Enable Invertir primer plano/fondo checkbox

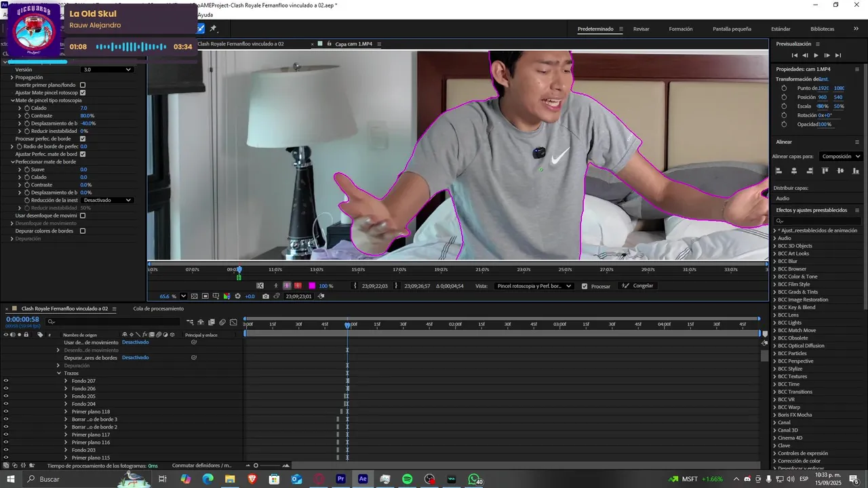pyautogui.click(x=83, y=85)
